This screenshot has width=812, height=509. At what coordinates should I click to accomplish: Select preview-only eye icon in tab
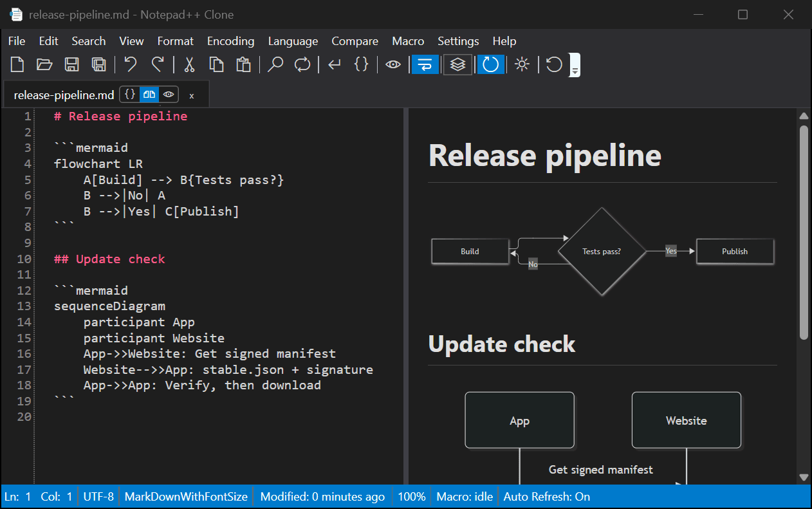tap(169, 95)
